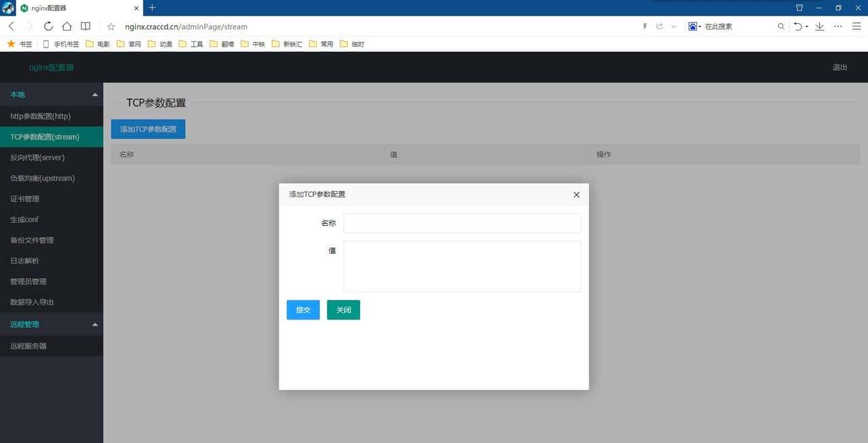Click the search magnifier in the address bar
868x443 pixels.
[781, 26]
